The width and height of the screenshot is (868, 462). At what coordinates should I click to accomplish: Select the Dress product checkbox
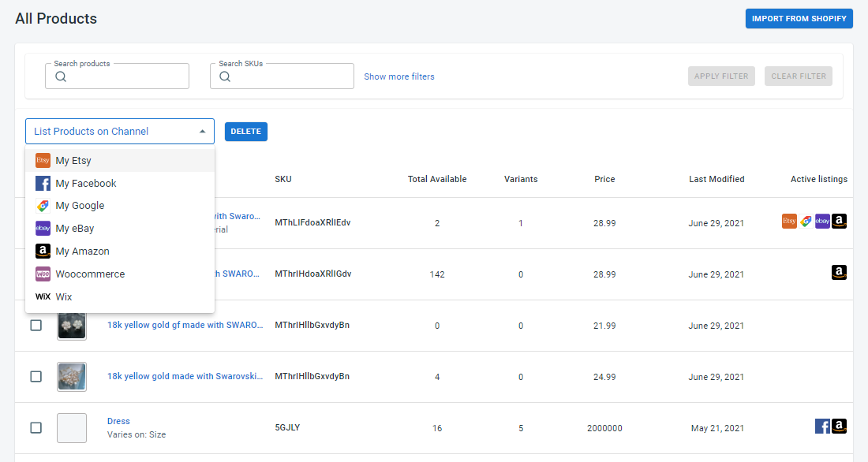(36, 427)
